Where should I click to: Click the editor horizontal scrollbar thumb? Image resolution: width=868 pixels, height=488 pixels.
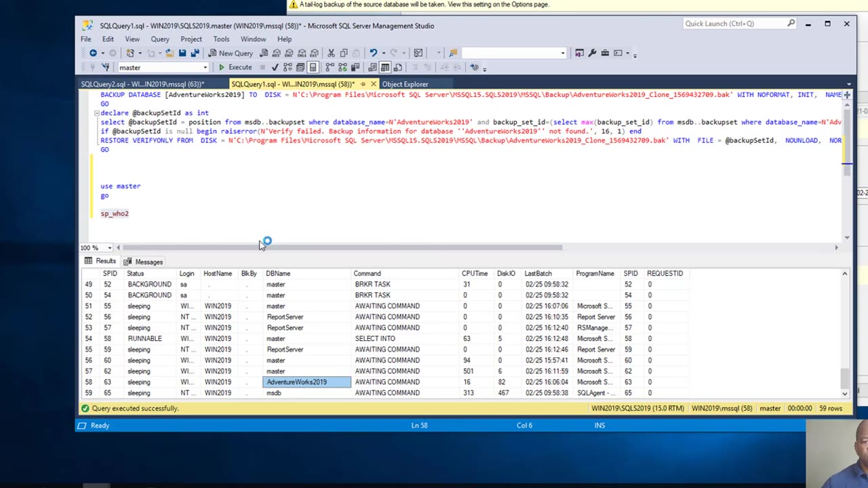click(343, 247)
